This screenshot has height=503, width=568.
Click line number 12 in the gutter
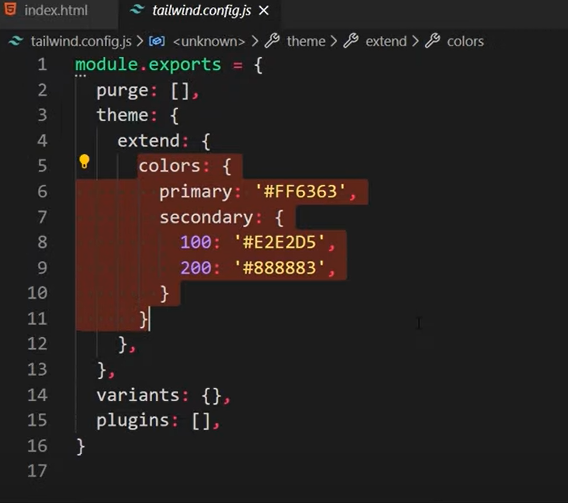pos(37,343)
